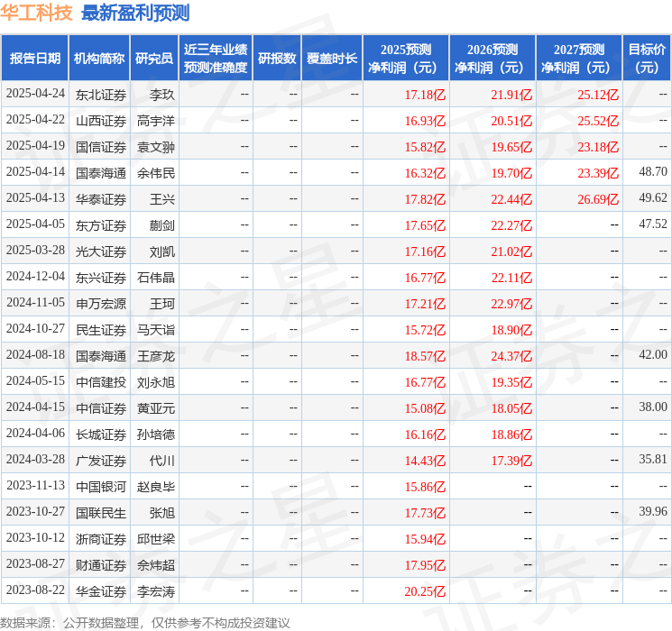Click target price 35.81

tap(653, 459)
